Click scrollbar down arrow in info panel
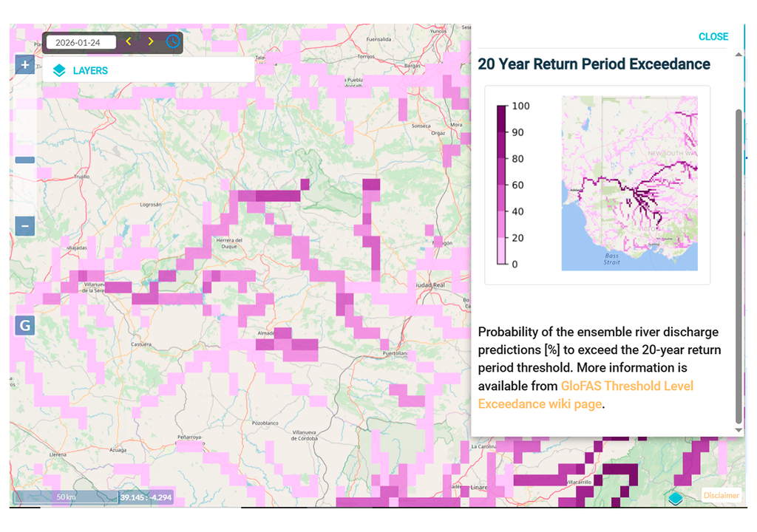The image size is (757, 532). point(737,430)
